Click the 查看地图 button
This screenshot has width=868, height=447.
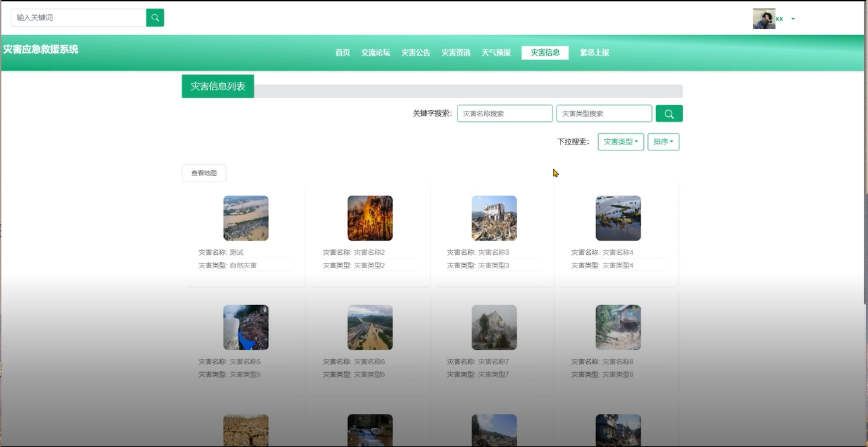[x=204, y=173]
